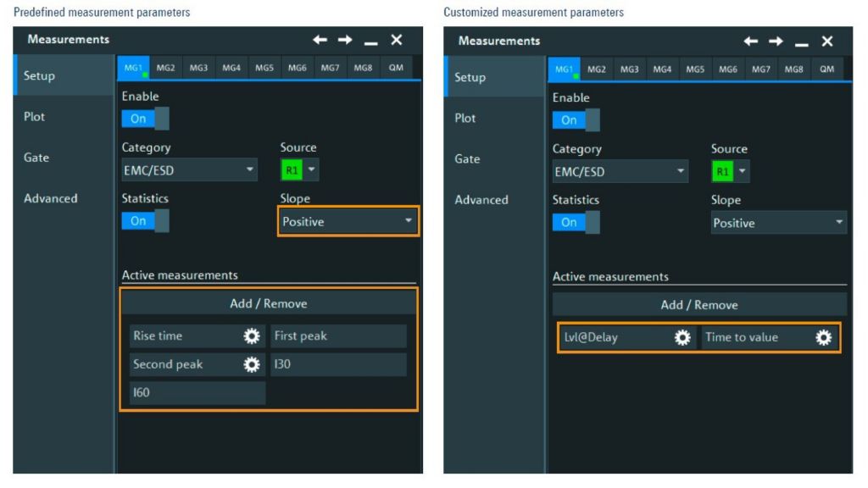Select the First peak measurement
The image size is (868, 488).
tap(338, 335)
